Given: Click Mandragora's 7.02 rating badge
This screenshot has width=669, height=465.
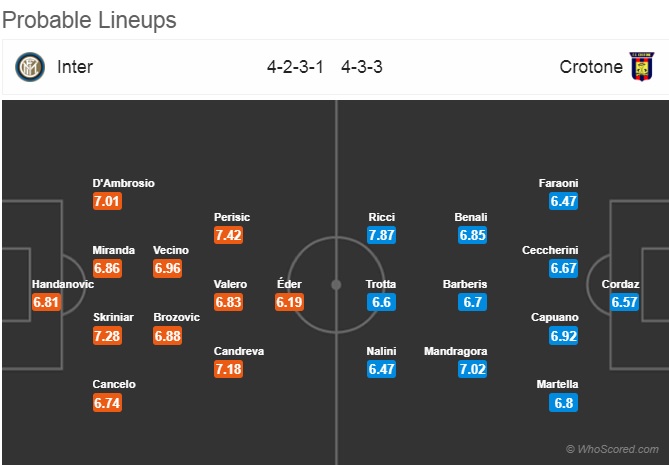Looking at the screenshot, I should pyautogui.click(x=472, y=369).
